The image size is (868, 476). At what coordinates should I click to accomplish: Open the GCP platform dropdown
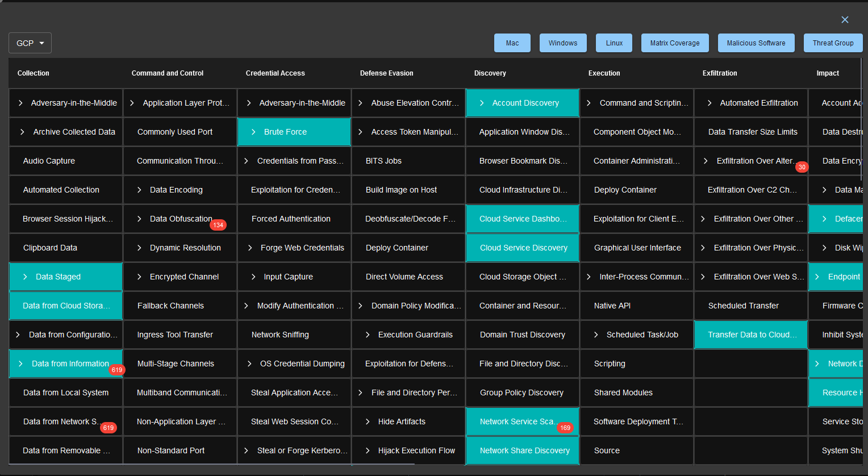coord(30,43)
